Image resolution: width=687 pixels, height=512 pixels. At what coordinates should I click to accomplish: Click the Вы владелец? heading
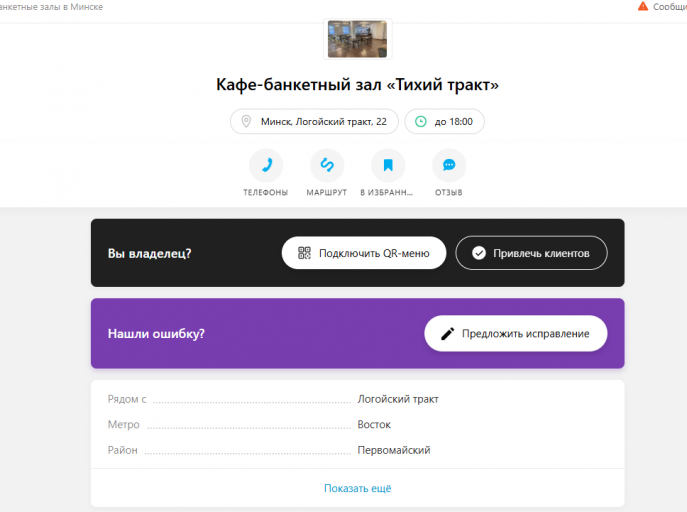pyautogui.click(x=149, y=254)
